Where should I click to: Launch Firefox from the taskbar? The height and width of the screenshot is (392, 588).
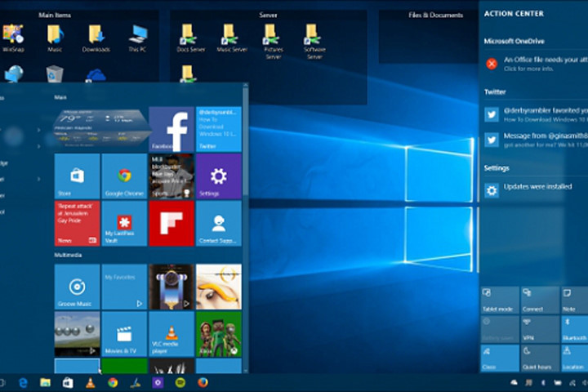203,383
